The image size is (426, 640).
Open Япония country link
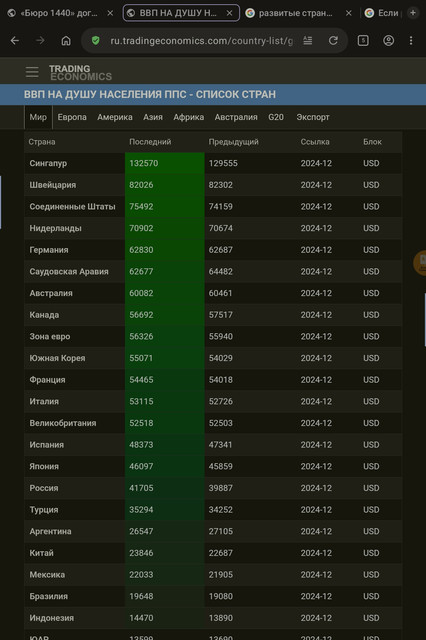44,466
